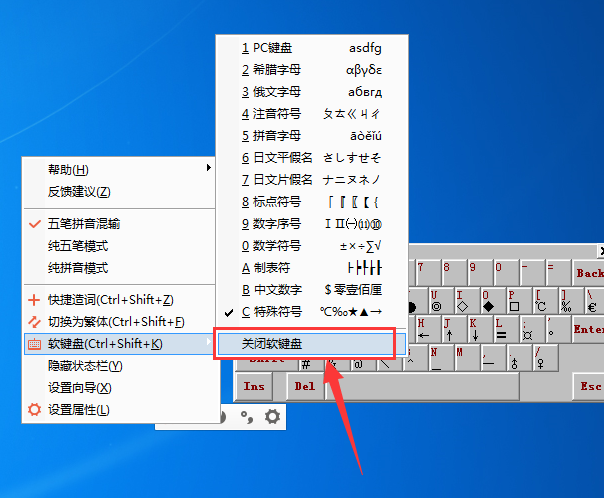The image size is (604, 498).
Task: Click the N key on soft keyboard
Action: 441,358
